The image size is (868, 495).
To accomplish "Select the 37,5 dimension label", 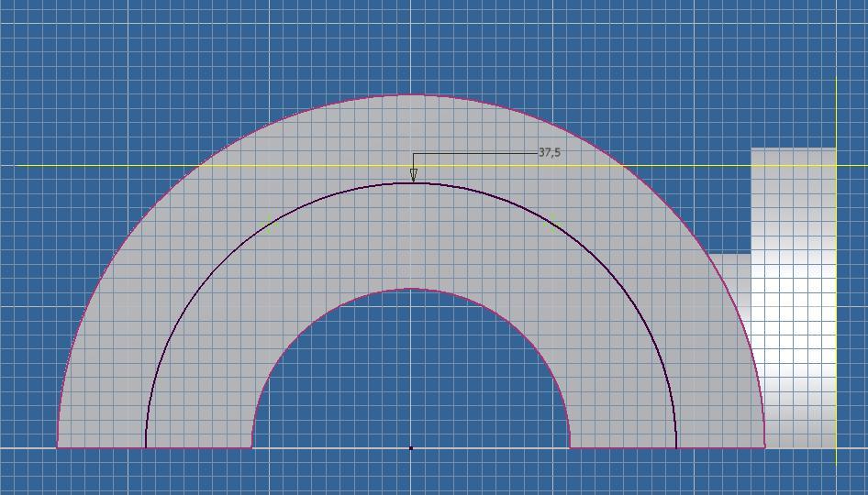I will (x=549, y=153).
